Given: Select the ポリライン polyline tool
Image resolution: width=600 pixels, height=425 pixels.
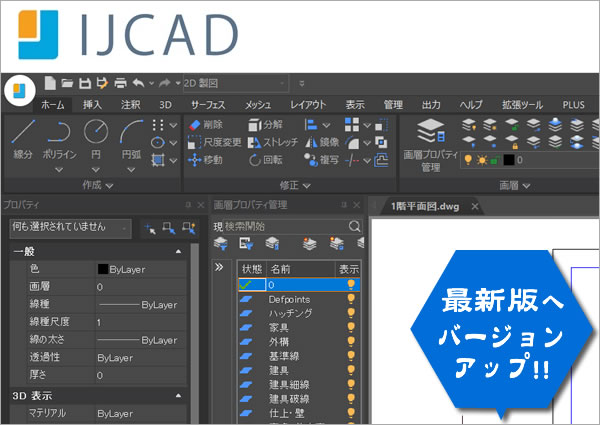Looking at the screenshot, I should pos(59,139).
